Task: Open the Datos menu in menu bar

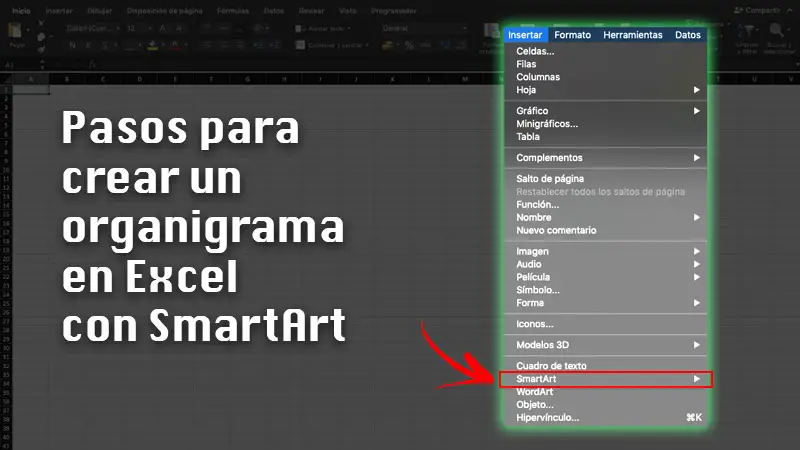Action: pos(688,35)
